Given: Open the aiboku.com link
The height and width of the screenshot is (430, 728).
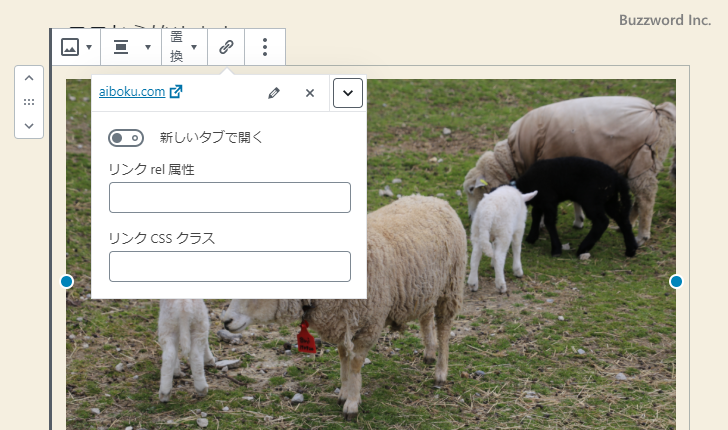Looking at the screenshot, I should pos(140,91).
